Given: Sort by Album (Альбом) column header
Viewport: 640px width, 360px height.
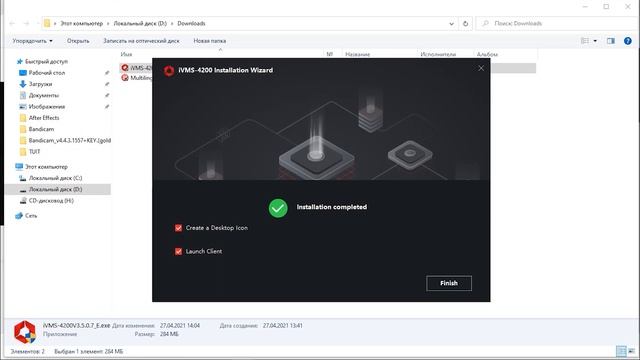Looking at the screenshot, I should tap(487, 54).
